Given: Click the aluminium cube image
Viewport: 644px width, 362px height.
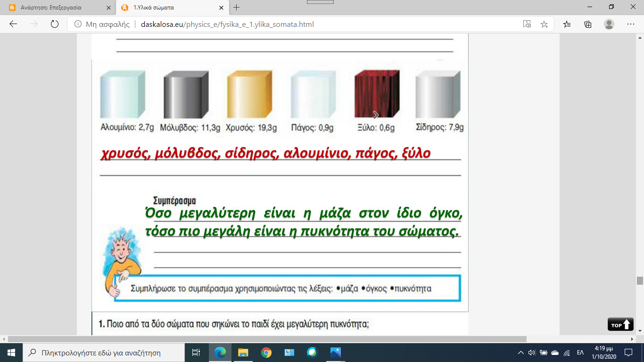Looking at the screenshot, I should pos(123,94).
